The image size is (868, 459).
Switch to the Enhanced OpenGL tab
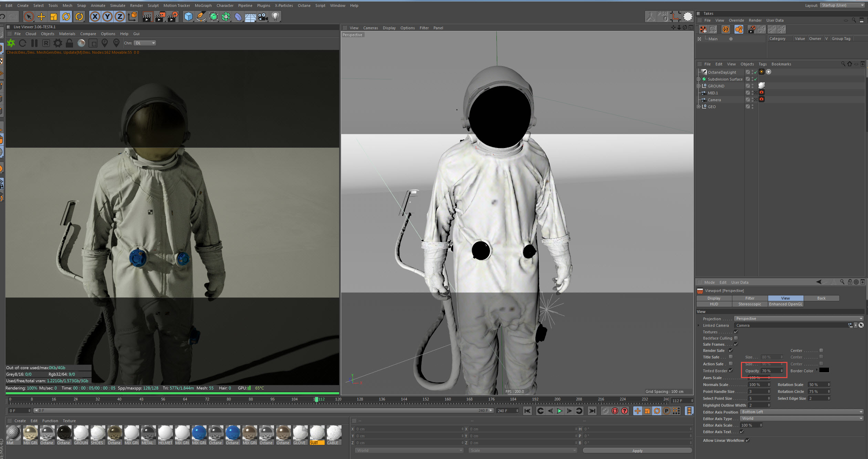click(x=785, y=304)
